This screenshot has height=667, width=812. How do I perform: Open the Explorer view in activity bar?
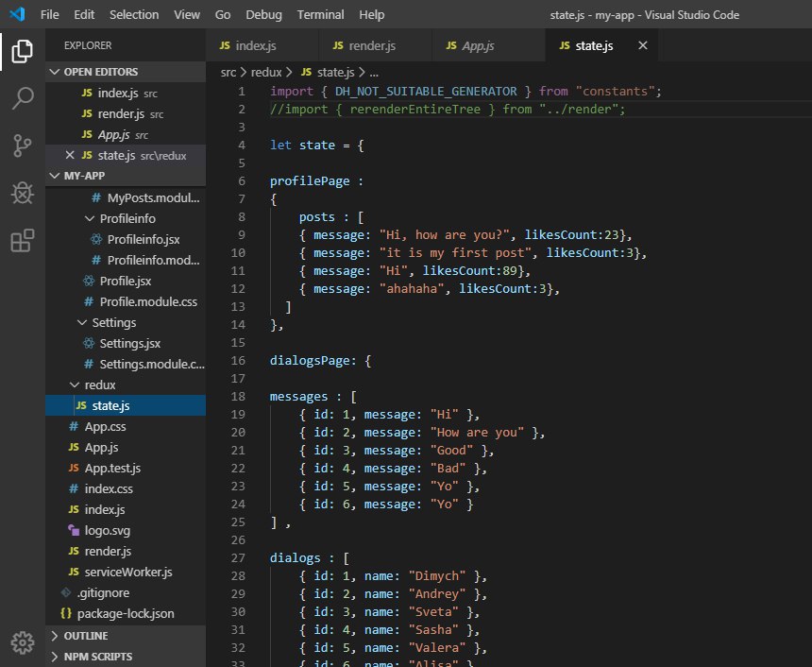22,52
